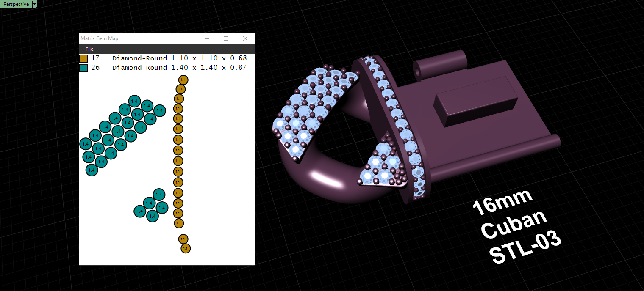Minimize the Matrix Gem Map window
644x291 pixels.
(x=207, y=38)
